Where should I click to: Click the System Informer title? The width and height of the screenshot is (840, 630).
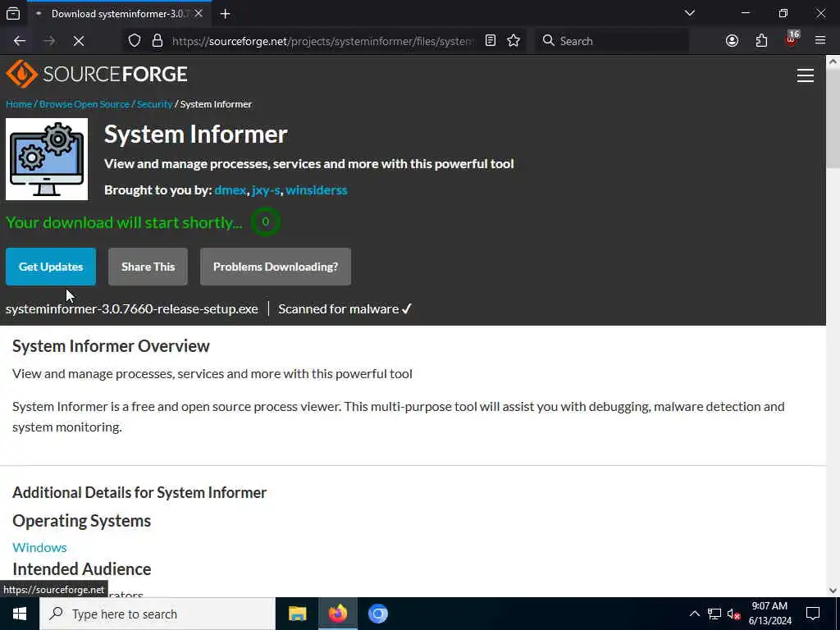pos(195,134)
